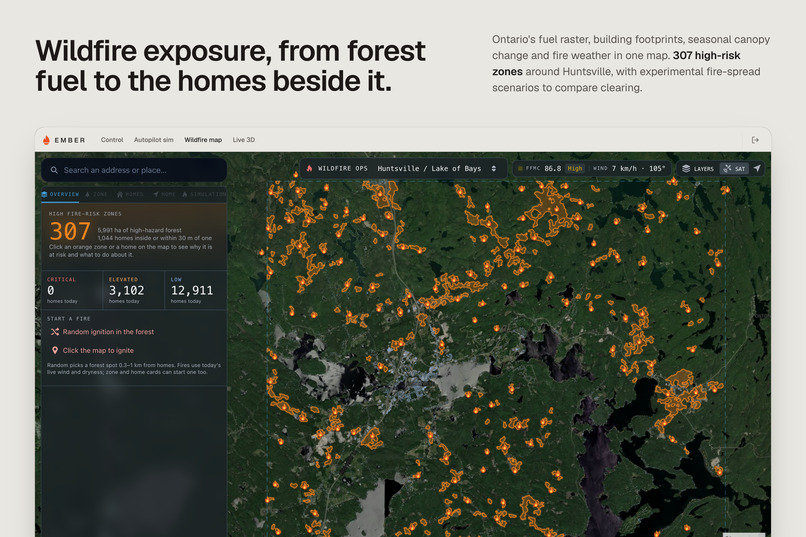Start a random ignition in the forest
The width and height of the screenshot is (806, 537).
point(102,332)
